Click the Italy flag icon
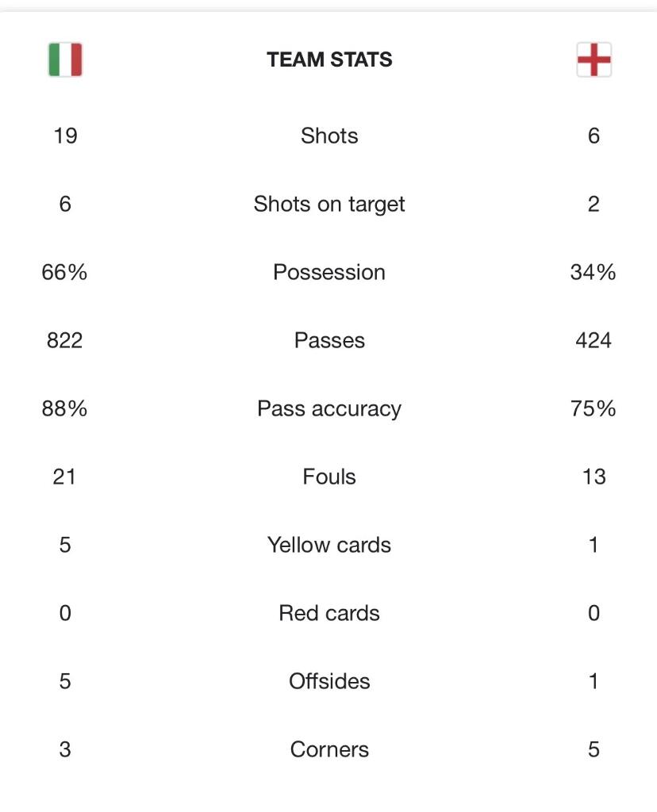The image size is (657, 812). click(65, 59)
